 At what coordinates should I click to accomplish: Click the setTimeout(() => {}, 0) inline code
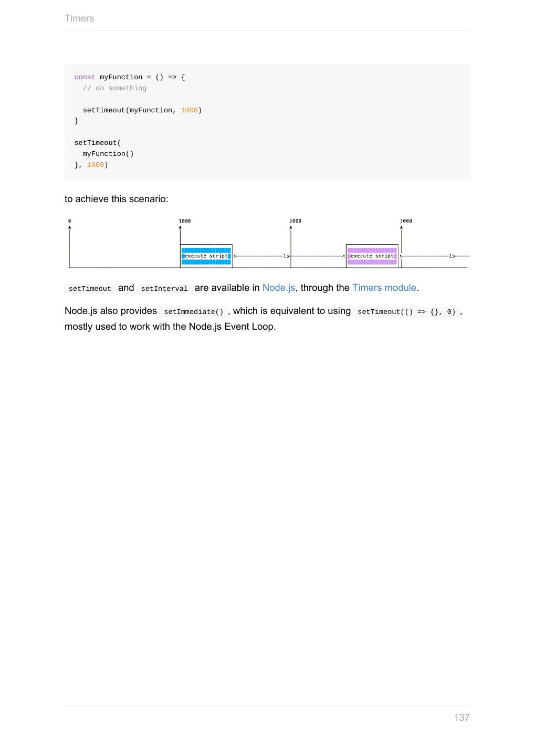[x=406, y=312]
